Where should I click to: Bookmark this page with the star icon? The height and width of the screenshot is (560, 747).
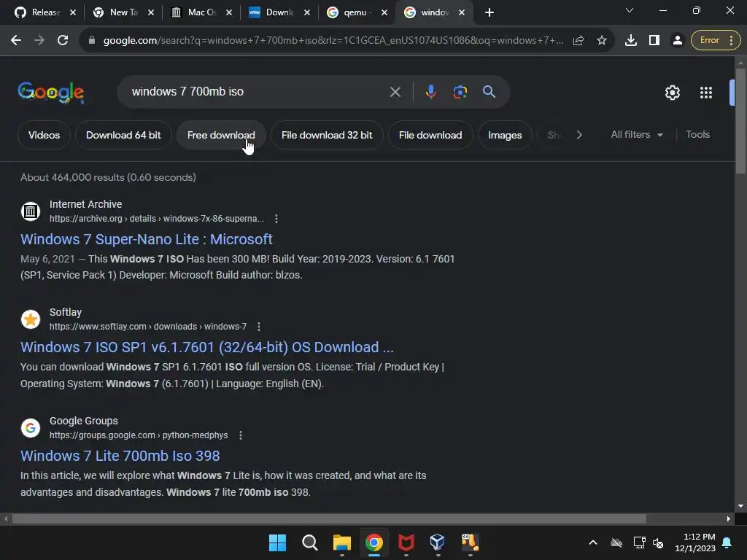(602, 41)
